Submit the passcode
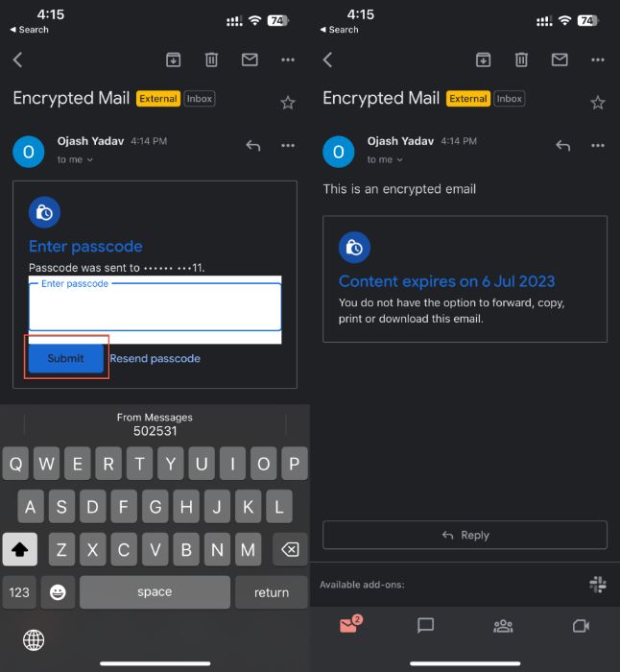The image size is (620, 672). (66, 358)
